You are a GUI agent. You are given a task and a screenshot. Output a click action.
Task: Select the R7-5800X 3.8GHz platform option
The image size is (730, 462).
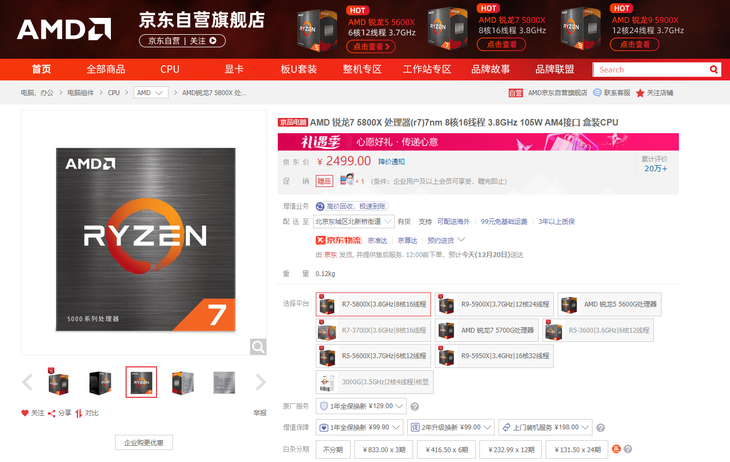(373, 304)
